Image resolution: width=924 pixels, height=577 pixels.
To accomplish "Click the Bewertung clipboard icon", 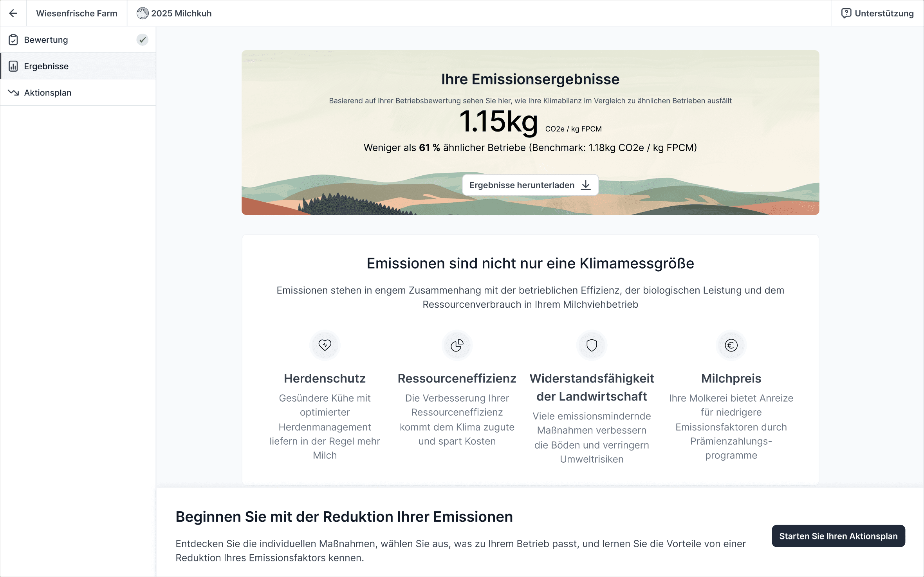I will [13, 40].
